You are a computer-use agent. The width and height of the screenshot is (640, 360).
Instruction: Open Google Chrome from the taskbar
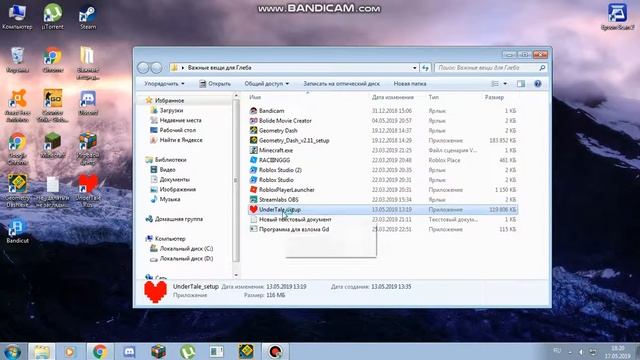pyautogui.click(x=100, y=351)
